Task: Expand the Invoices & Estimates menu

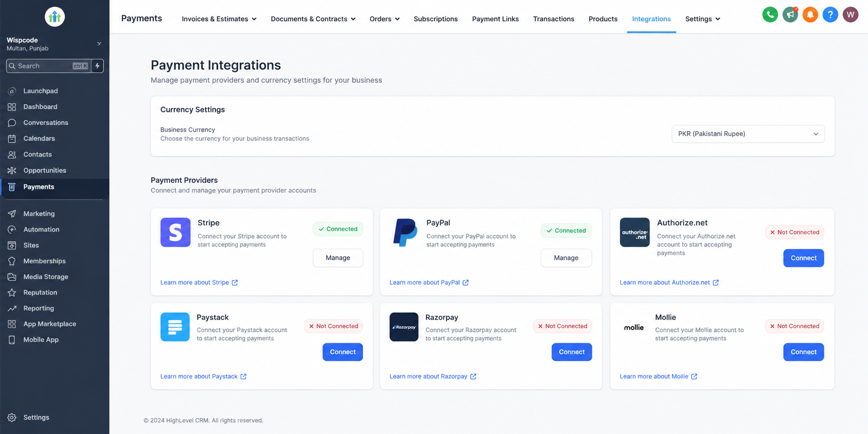Action: [219, 19]
